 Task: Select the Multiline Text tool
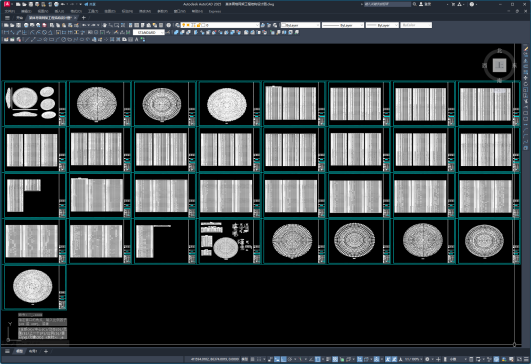coord(136,40)
